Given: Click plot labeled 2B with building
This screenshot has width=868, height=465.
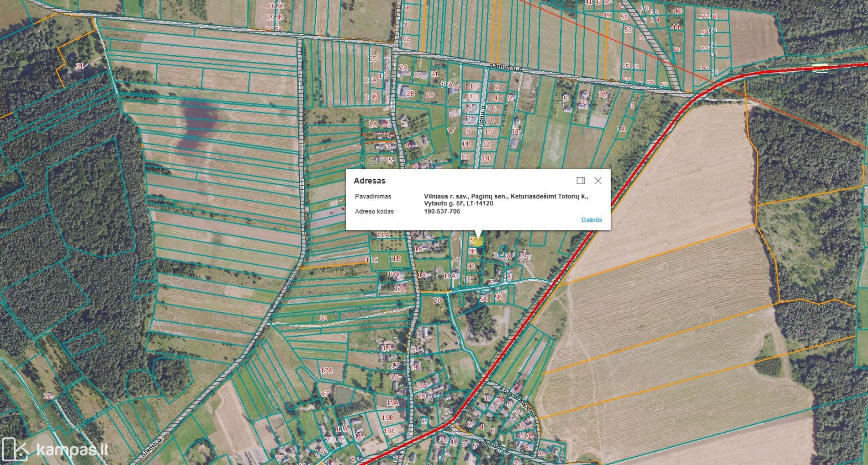Looking at the screenshot, I should coord(409,93).
